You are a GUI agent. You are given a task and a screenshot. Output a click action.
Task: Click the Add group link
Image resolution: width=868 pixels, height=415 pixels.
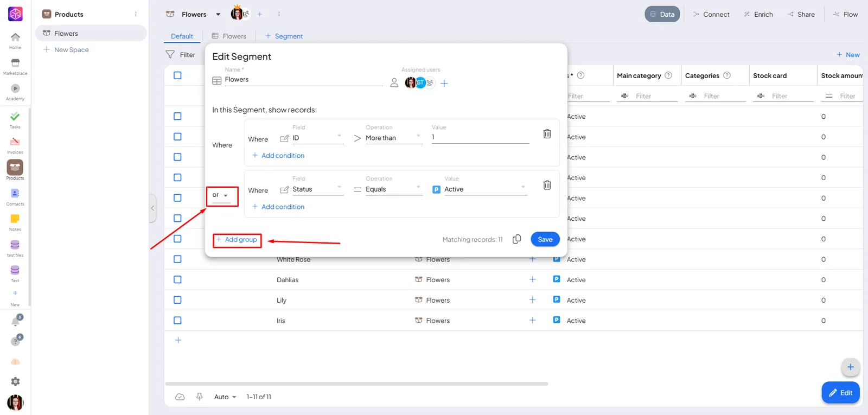tap(237, 239)
